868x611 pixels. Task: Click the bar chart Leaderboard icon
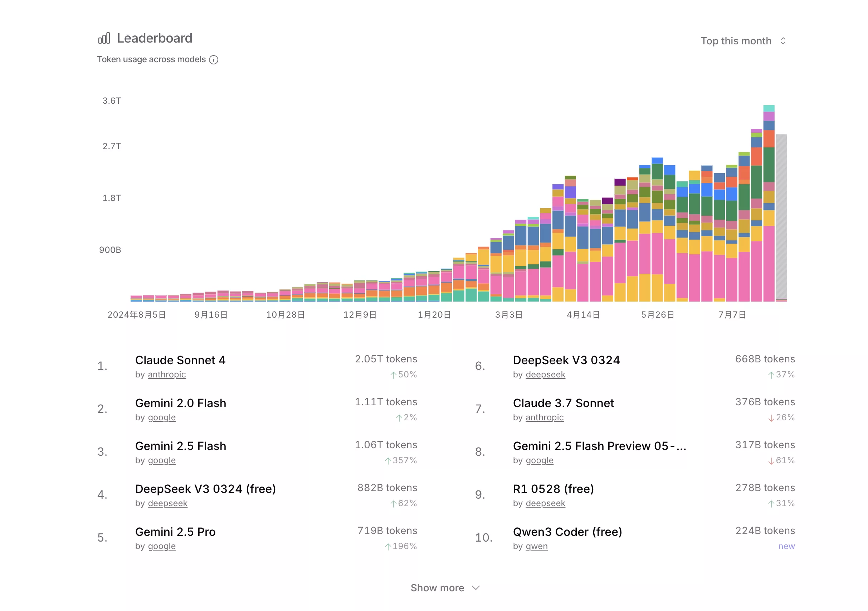click(x=104, y=38)
